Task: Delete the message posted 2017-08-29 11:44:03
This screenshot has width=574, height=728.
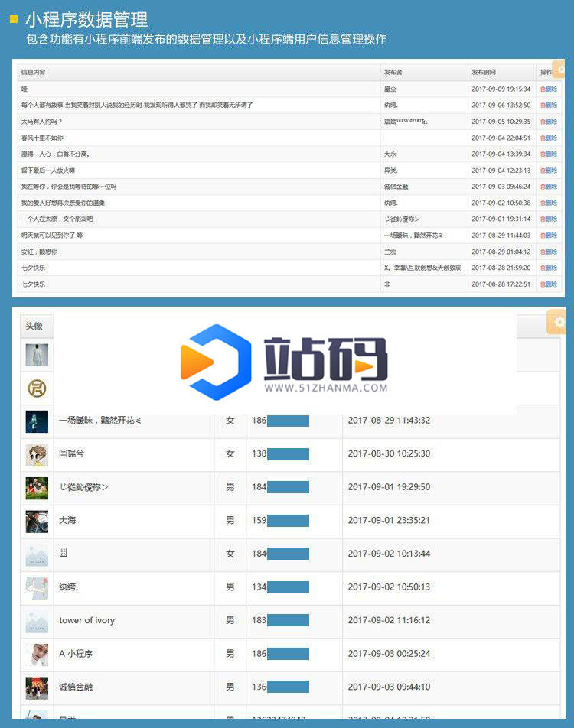Action: coord(549,236)
